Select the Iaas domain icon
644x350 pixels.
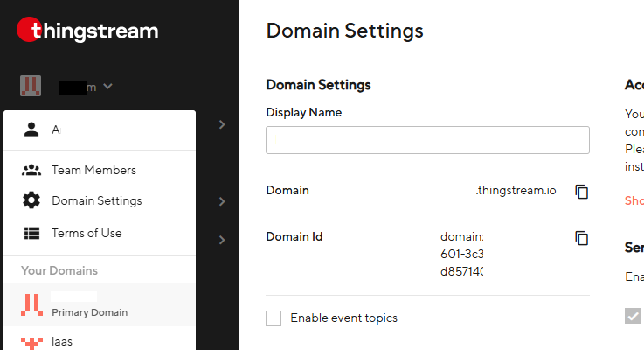point(31,343)
